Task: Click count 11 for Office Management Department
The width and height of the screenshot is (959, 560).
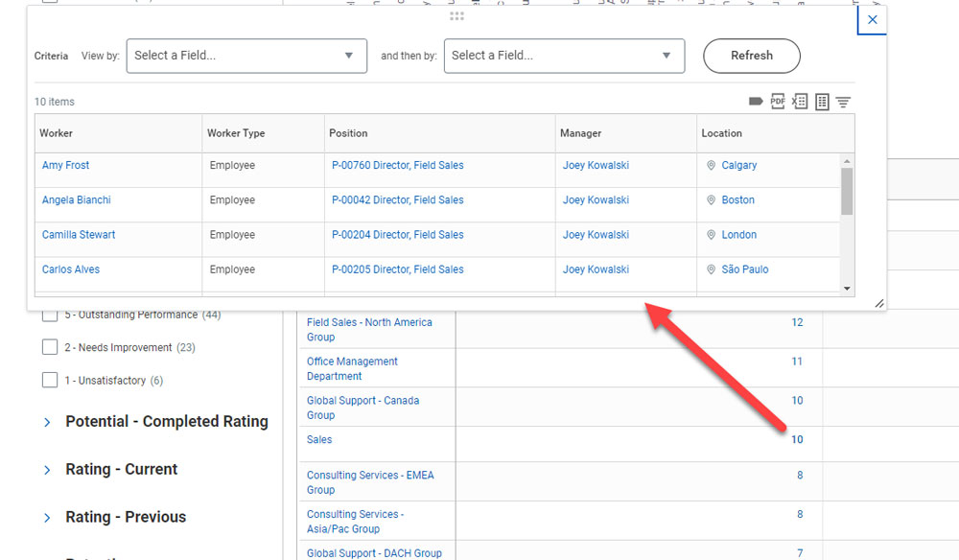Action: click(797, 362)
